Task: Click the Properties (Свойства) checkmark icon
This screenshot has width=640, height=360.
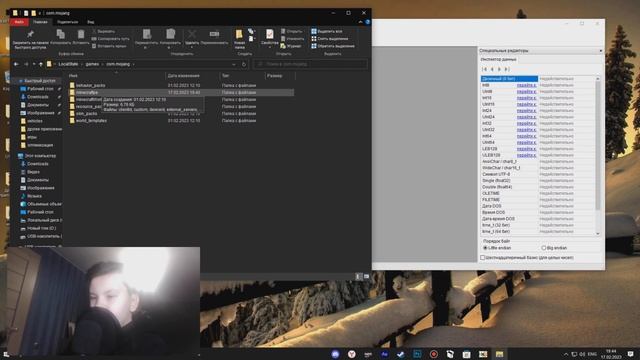Action: [x=269, y=34]
